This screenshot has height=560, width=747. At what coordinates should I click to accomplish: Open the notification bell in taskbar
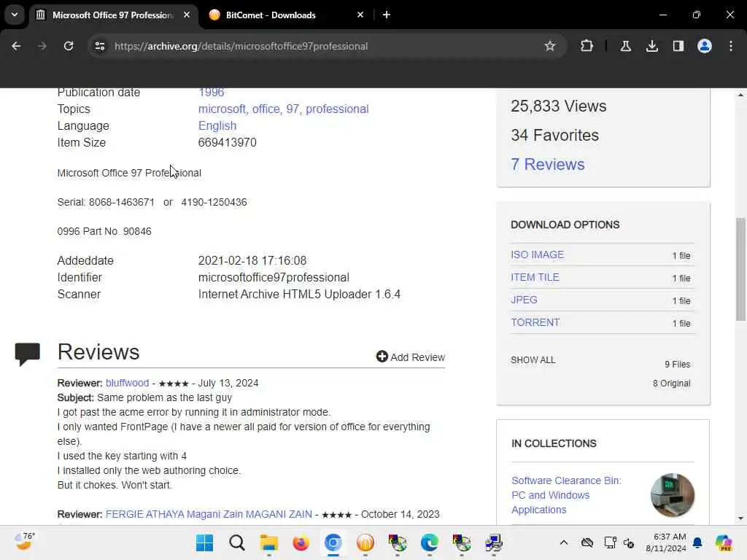click(x=697, y=542)
